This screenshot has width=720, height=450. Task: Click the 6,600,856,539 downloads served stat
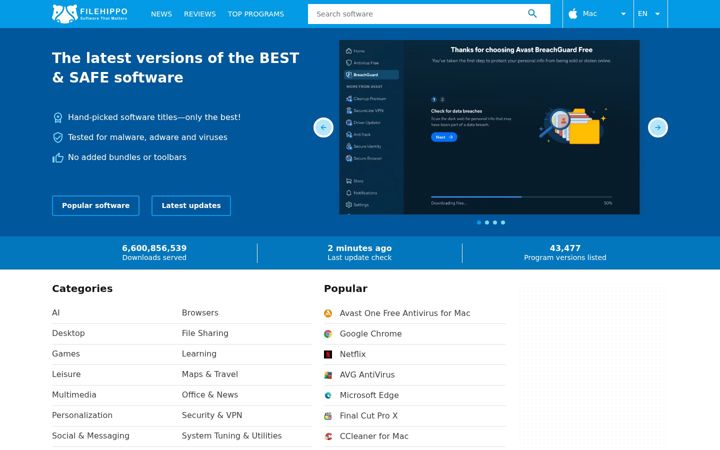pyautogui.click(x=154, y=253)
